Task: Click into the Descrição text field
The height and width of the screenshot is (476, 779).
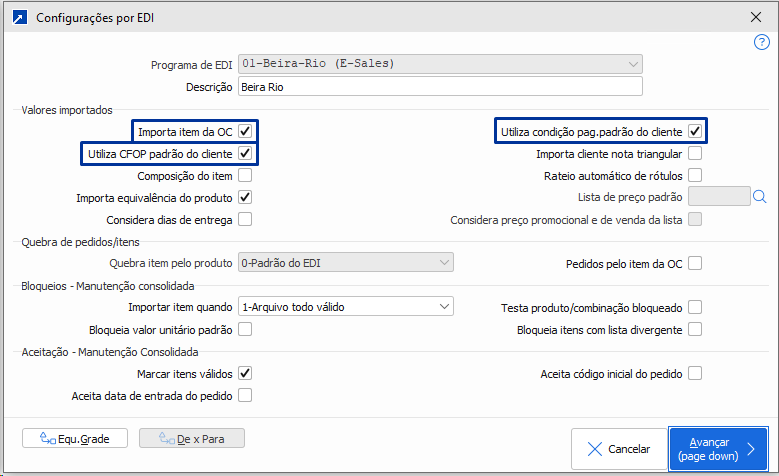Action: tap(440, 87)
